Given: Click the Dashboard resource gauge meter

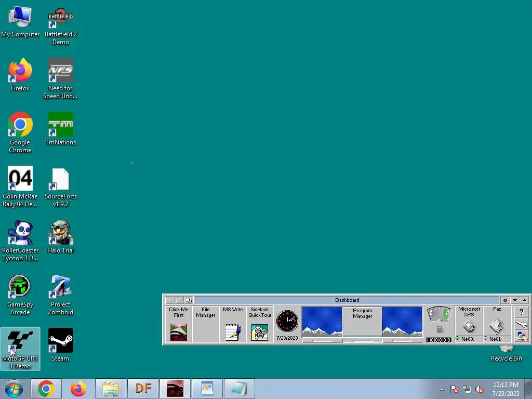Looking at the screenshot, I should click(439, 314).
